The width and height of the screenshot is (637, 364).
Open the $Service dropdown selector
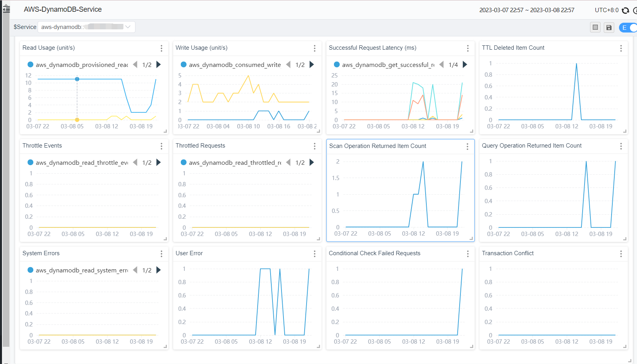pos(86,27)
